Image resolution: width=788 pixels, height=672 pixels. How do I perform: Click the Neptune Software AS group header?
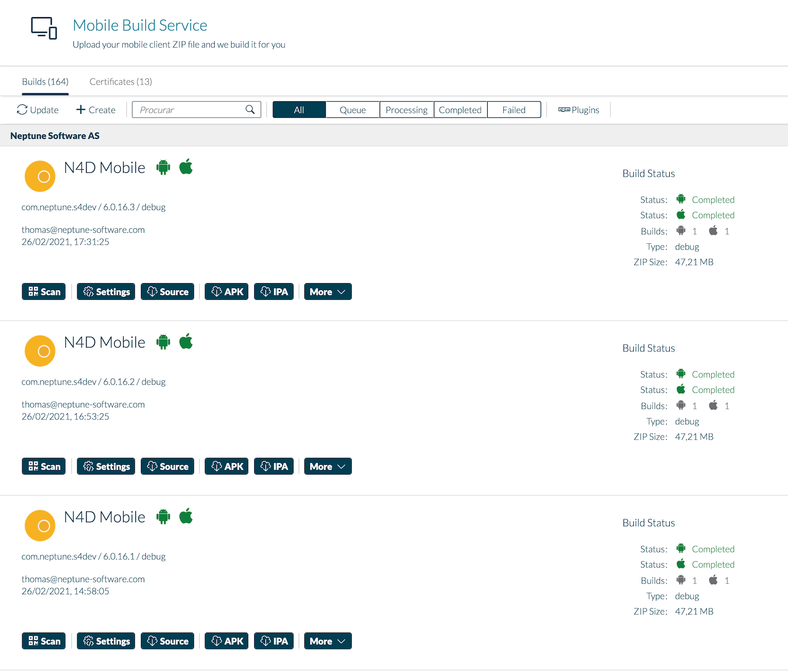pyautogui.click(x=394, y=135)
